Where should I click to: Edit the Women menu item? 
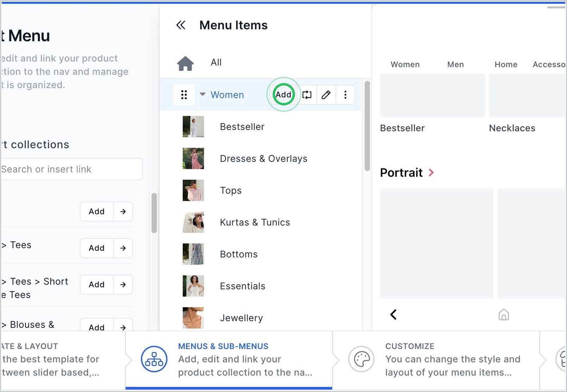(x=326, y=95)
